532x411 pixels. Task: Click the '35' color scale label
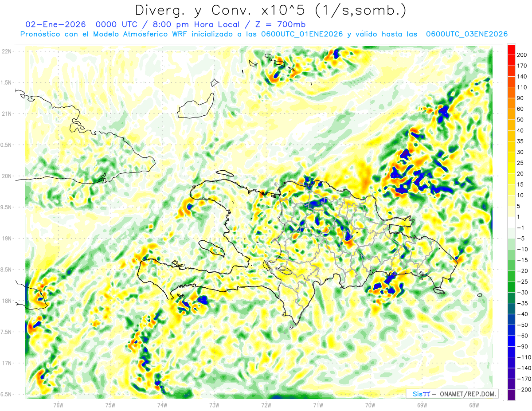point(520,141)
